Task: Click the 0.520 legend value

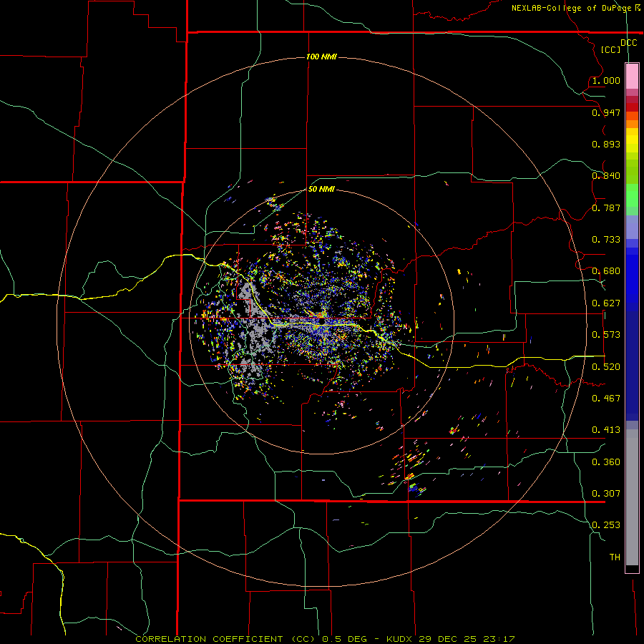Action: (x=606, y=367)
